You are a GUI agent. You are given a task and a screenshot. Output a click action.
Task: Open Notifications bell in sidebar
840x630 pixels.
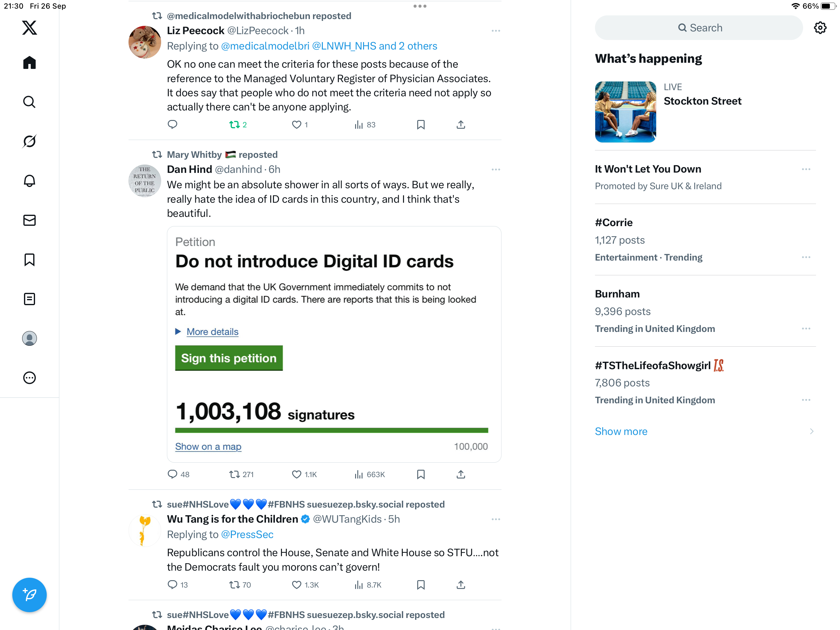[x=29, y=181]
